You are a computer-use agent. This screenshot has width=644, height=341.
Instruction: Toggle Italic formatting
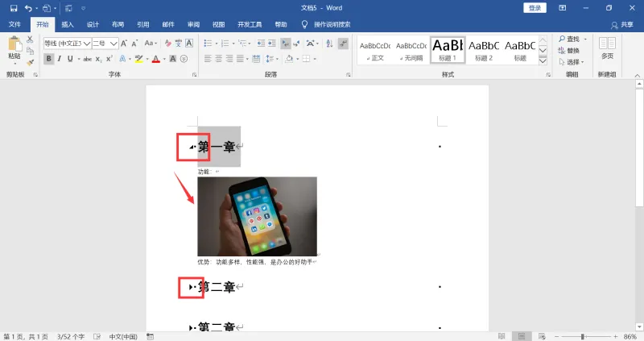click(x=60, y=59)
